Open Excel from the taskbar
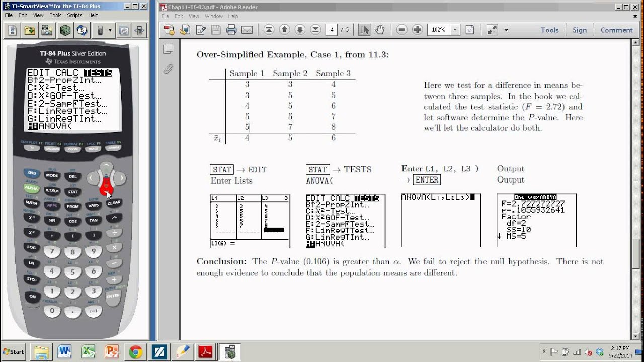The height and width of the screenshot is (362, 644). tap(89, 352)
